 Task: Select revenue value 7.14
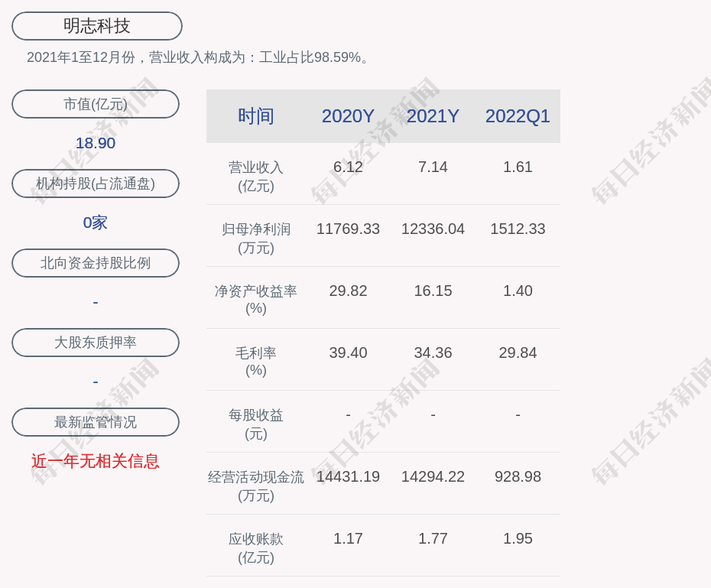click(x=433, y=167)
